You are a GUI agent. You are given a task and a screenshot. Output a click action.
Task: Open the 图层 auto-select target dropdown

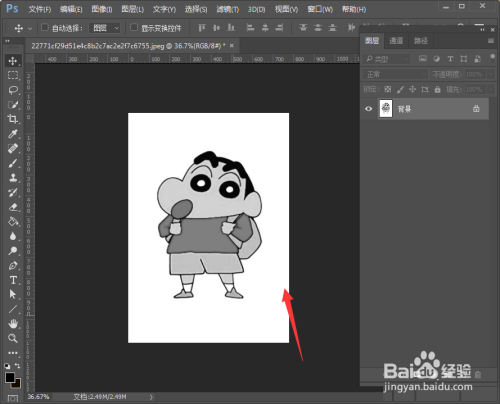pos(105,28)
